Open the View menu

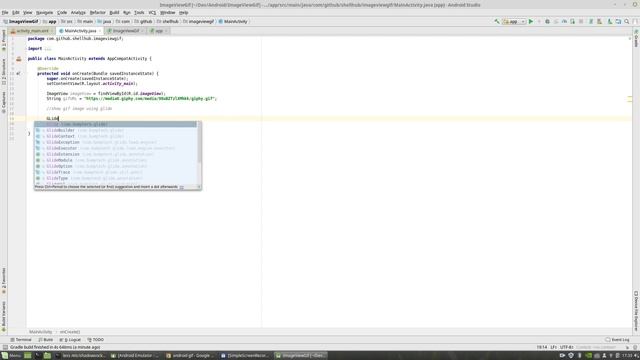(x=27, y=13)
